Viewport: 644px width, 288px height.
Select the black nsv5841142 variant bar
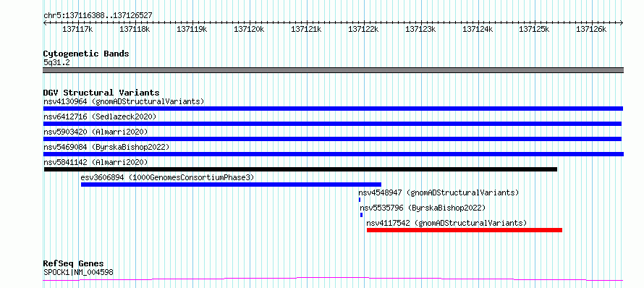300,169
